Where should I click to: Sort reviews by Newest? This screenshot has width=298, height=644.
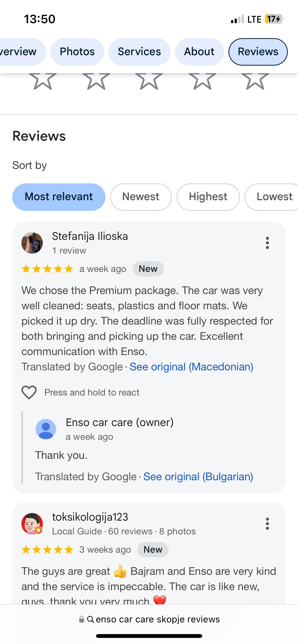[x=141, y=197]
